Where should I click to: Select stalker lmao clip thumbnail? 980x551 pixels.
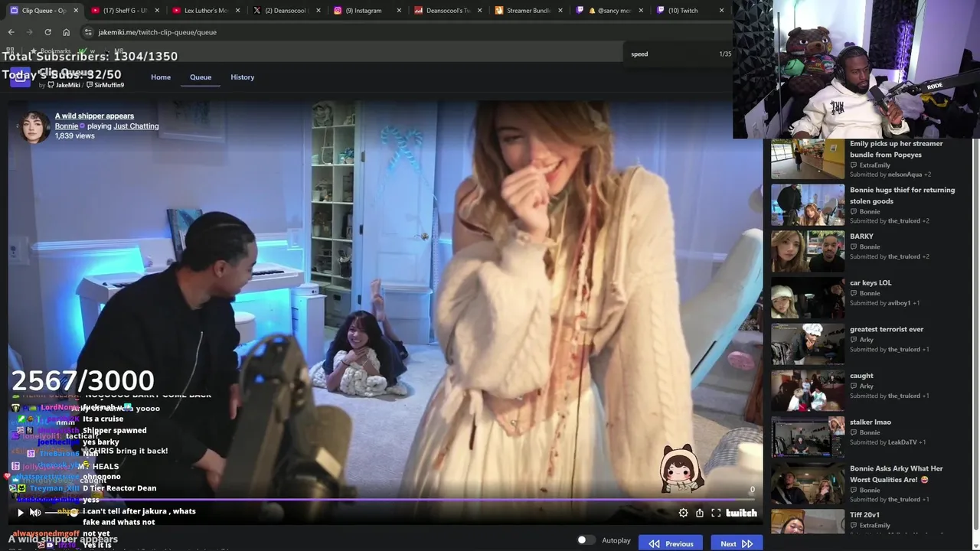808,437
